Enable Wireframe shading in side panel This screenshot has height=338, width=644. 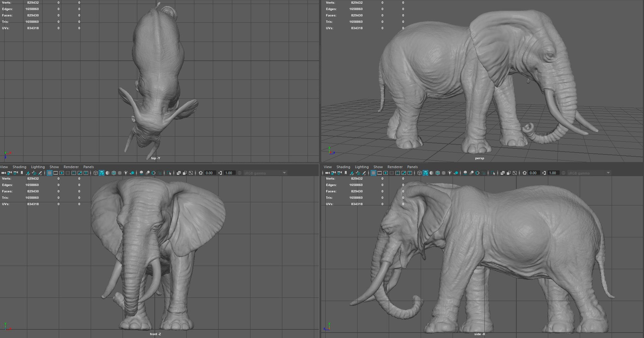pyautogui.click(x=420, y=173)
